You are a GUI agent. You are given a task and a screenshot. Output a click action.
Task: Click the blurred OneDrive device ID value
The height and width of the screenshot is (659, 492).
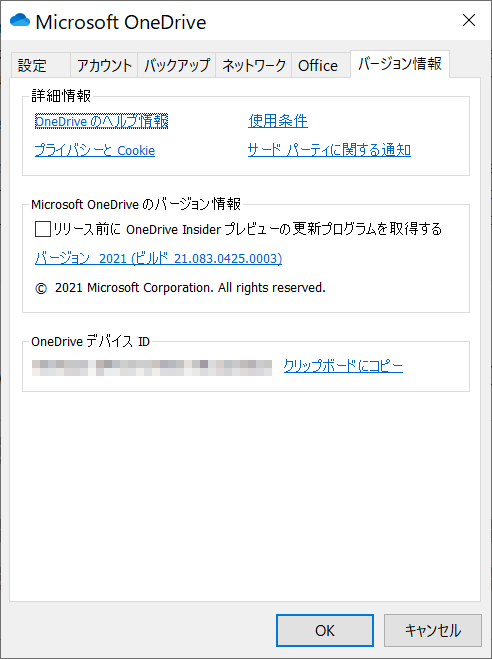[152, 367]
